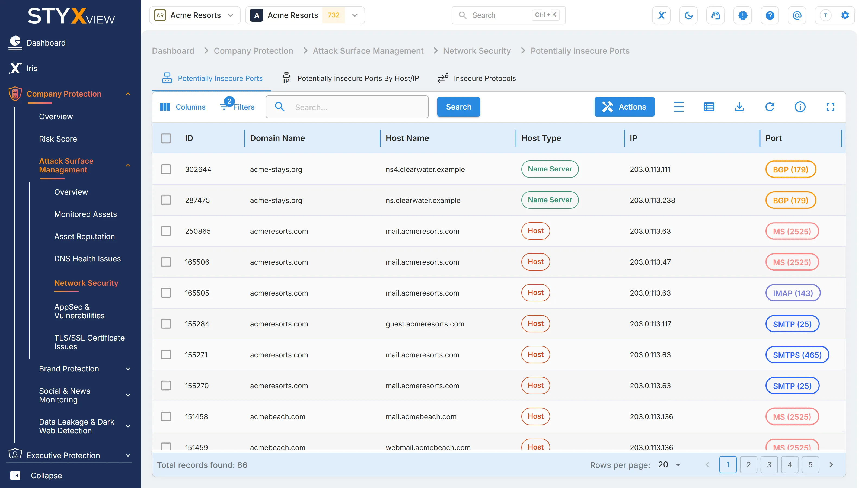Open Columns chooser button
Image resolution: width=868 pixels, height=488 pixels.
[x=182, y=107]
